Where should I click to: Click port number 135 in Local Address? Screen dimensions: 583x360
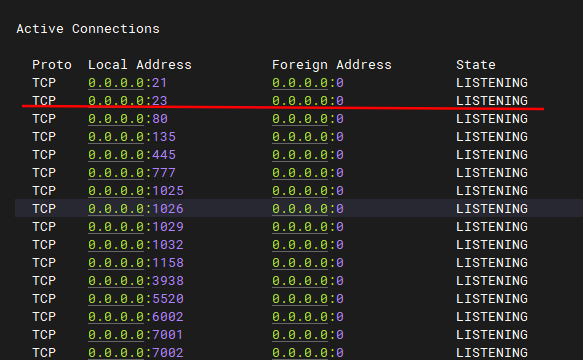pyautogui.click(x=164, y=137)
